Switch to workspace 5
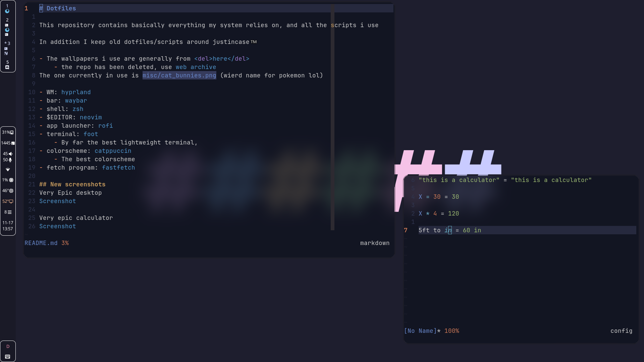 tap(7, 62)
